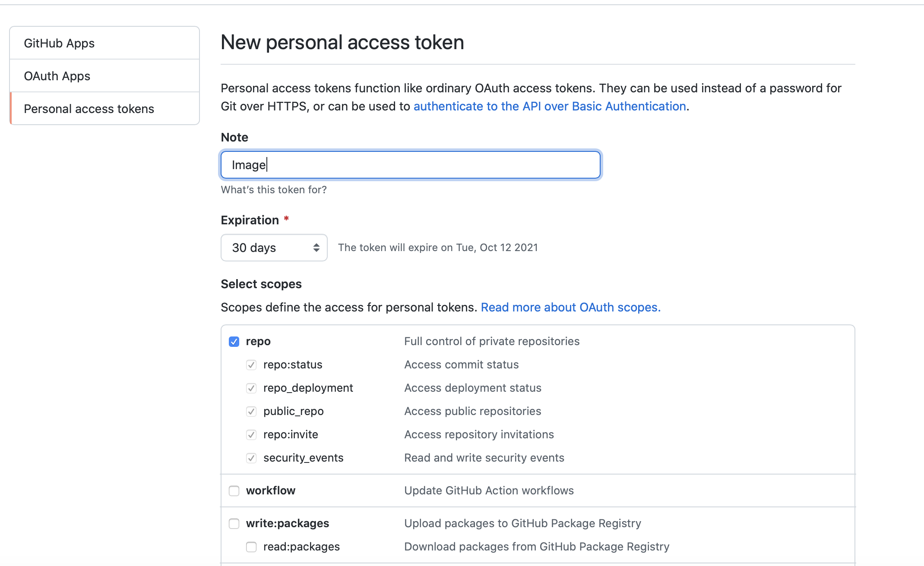
Task: Focus the Note text input field
Action: click(x=411, y=165)
